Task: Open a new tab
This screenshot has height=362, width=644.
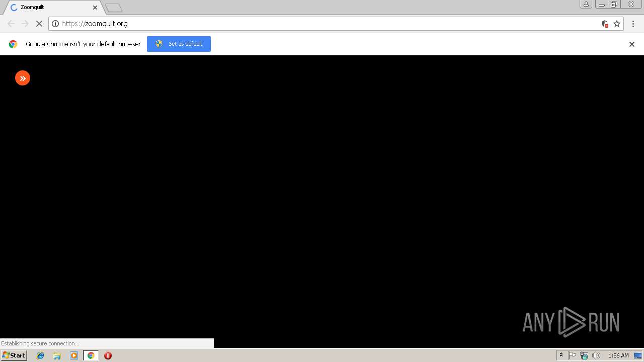Action: (114, 8)
